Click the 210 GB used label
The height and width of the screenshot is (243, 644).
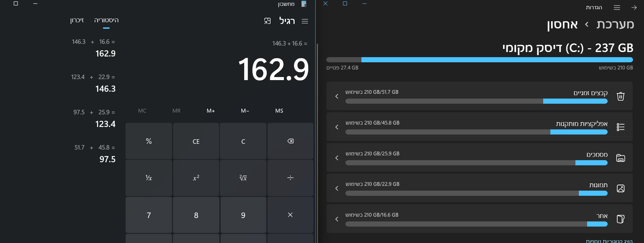pos(616,68)
